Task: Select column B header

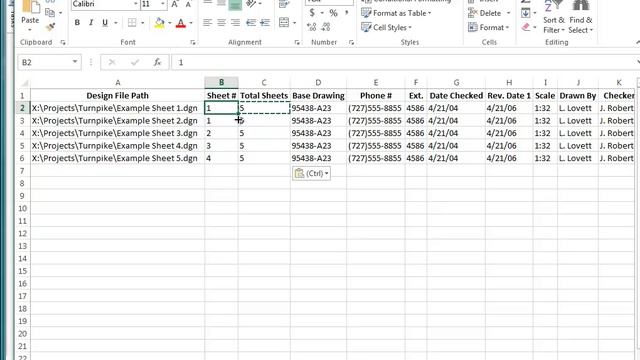Action: [221, 82]
